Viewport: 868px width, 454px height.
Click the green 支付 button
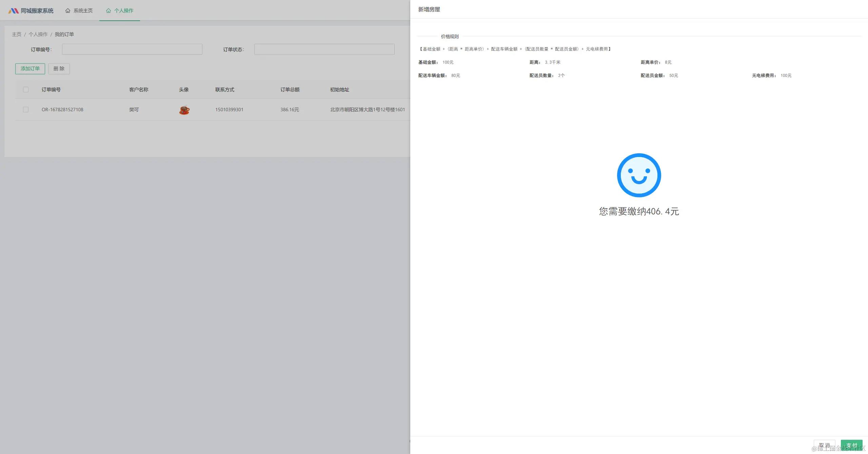(x=851, y=445)
